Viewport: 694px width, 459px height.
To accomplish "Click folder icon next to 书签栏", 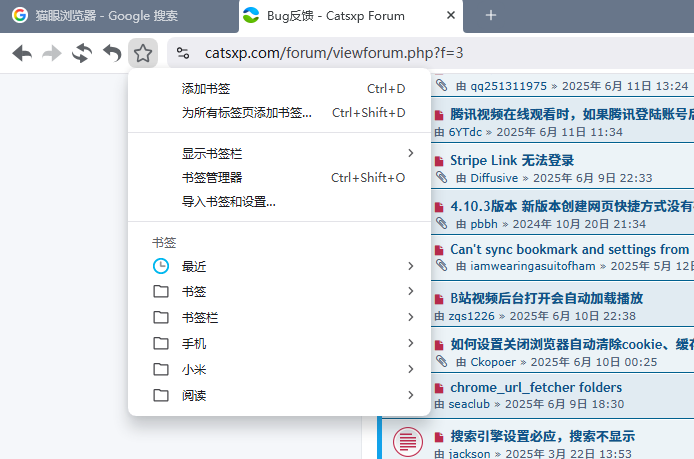I will [161, 317].
